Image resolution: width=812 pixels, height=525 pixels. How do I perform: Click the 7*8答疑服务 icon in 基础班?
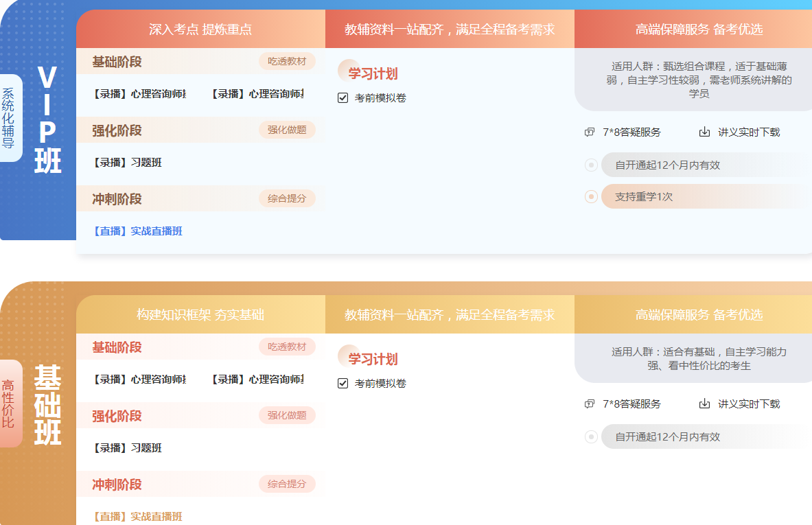click(x=590, y=404)
